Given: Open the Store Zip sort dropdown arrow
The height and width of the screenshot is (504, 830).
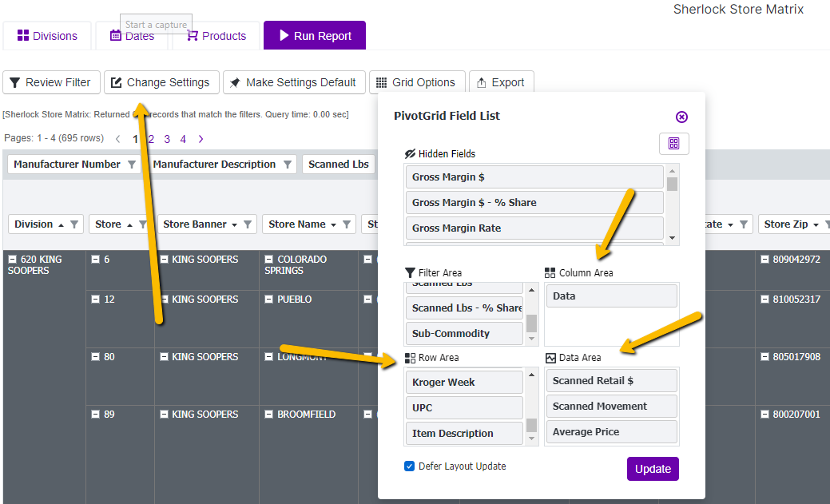Looking at the screenshot, I should click(816, 224).
